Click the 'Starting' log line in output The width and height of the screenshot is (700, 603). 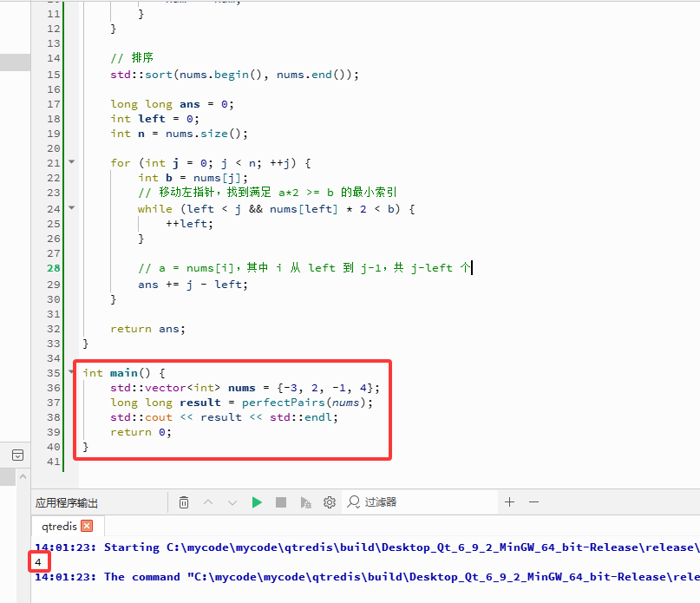tap(366, 547)
